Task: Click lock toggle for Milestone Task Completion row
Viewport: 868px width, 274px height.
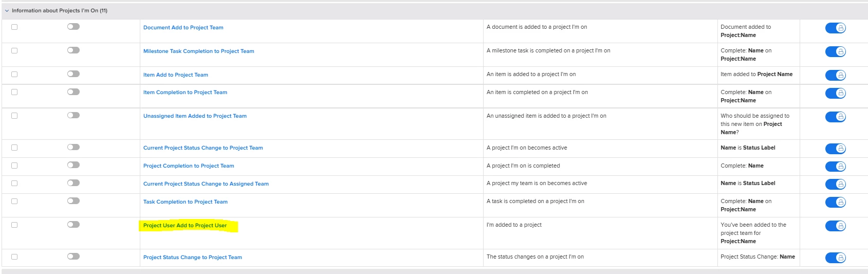Action: click(x=835, y=51)
